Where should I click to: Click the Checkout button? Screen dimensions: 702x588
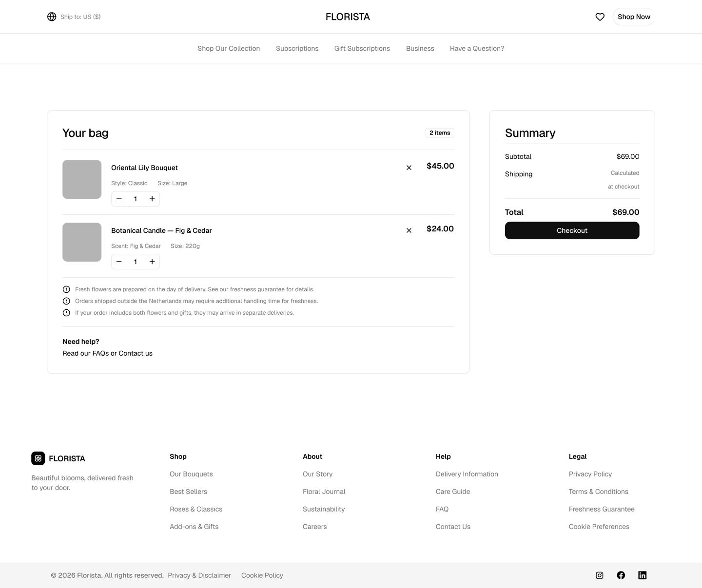click(572, 230)
